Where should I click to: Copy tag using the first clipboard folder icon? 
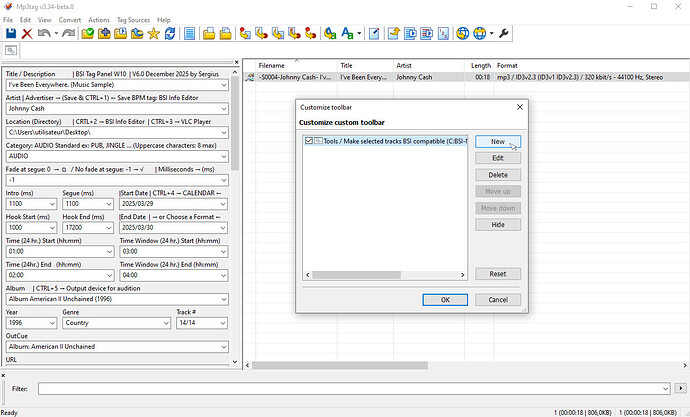(x=209, y=33)
